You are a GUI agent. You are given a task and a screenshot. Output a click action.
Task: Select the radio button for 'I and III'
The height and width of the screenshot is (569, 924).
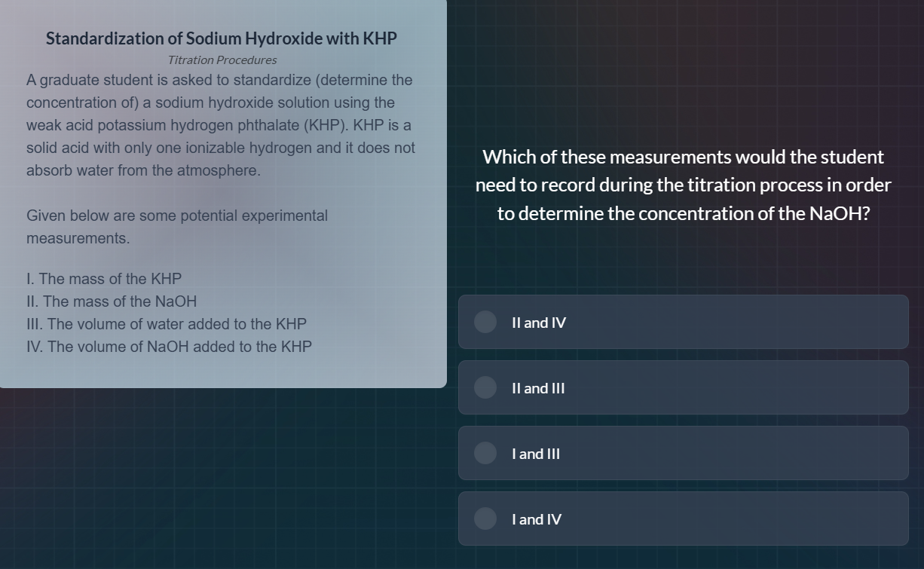point(485,453)
